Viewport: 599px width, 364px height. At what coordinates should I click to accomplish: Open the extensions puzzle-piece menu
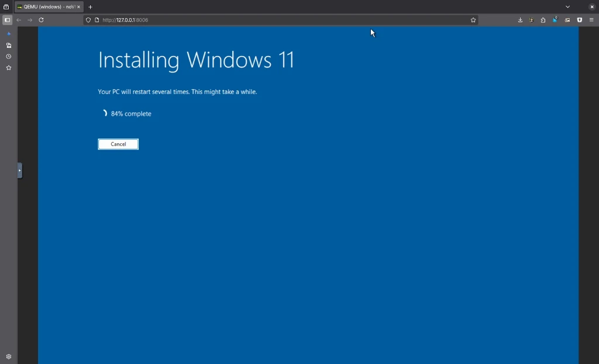tap(543, 20)
